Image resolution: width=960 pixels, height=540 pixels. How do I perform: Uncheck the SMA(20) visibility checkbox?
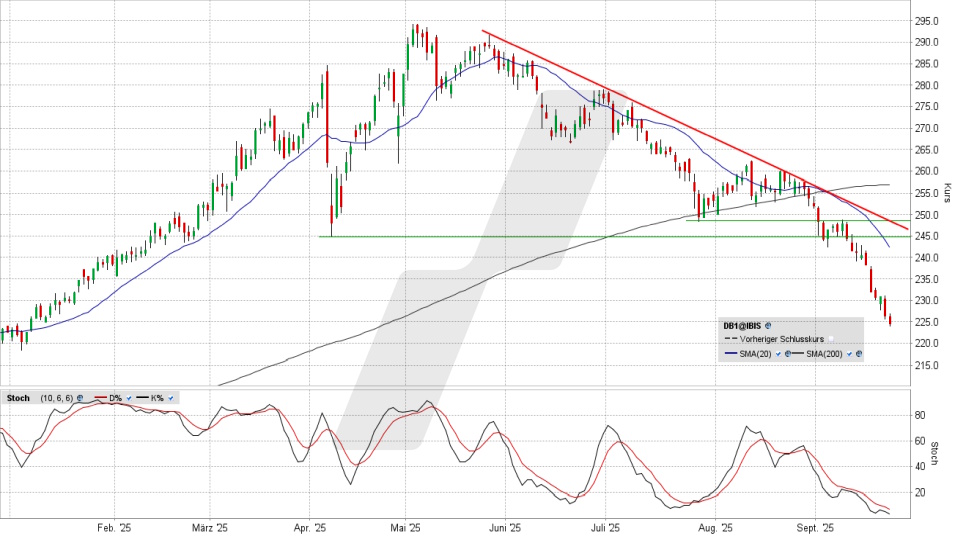pyautogui.click(x=777, y=354)
